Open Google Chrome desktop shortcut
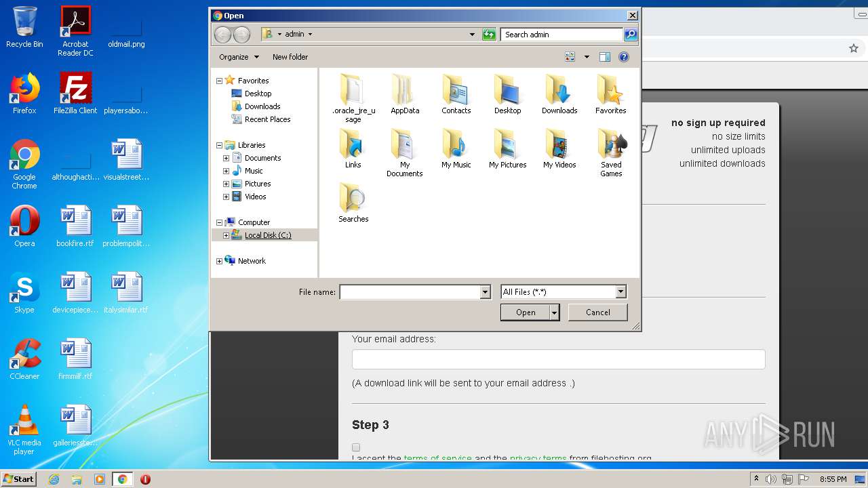Screen dimensions: 868x488 point(24,165)
